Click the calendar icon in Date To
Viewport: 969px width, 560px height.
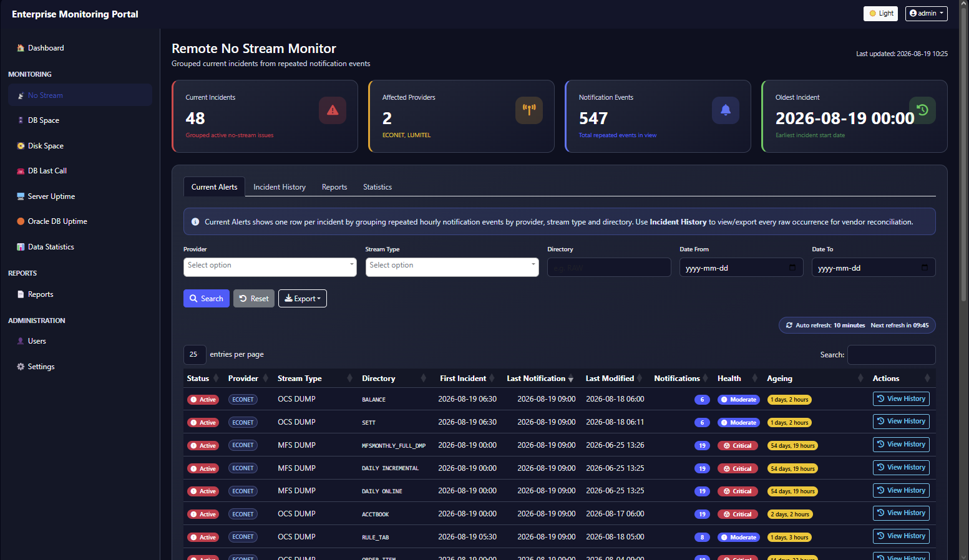coord(925,268)
